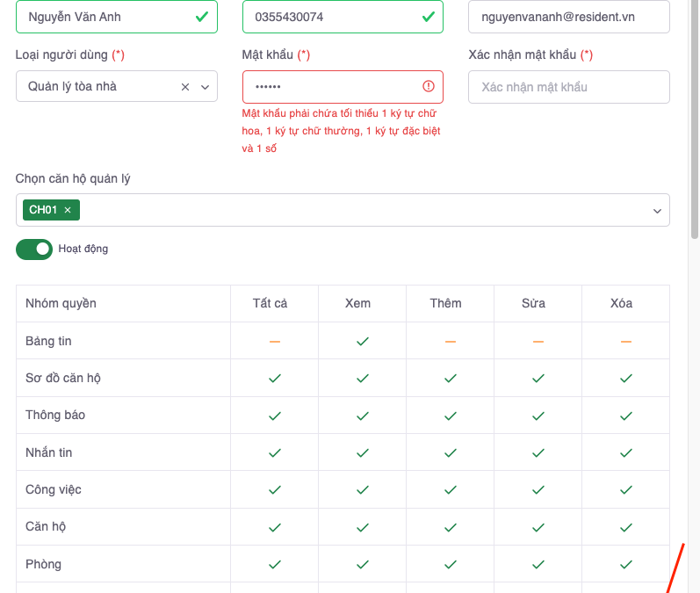Click the password error warning icon
This screenshot has width=700, height=593.
429,86
